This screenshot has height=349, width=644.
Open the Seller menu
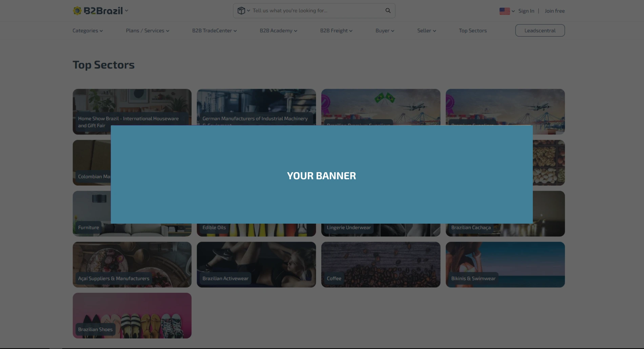(x=426, y=31)
